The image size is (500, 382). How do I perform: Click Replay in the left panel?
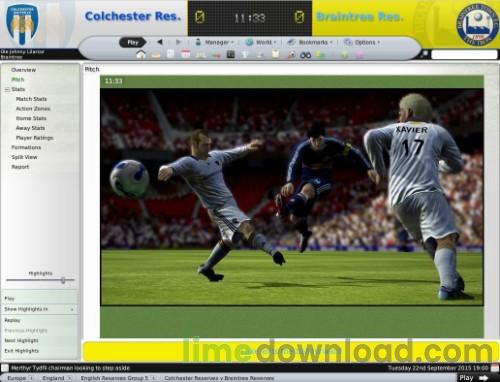click(x=12, y=320)
